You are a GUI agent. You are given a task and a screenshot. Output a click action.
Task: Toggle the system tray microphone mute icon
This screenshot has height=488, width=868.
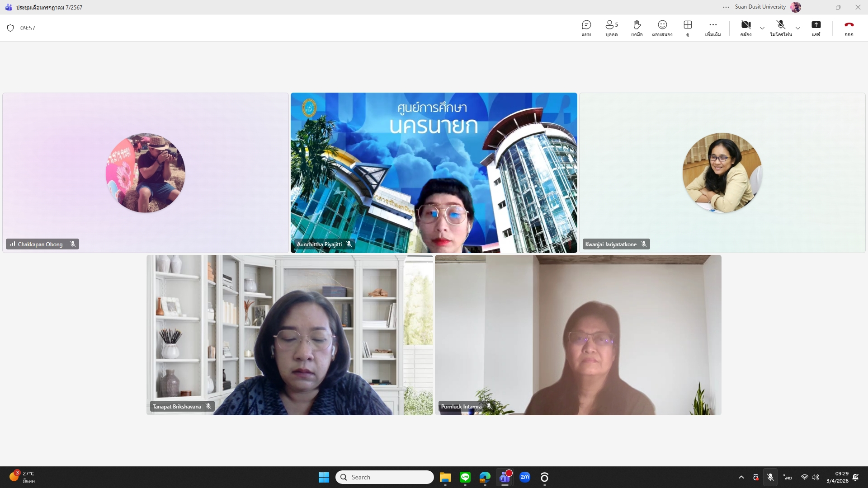pos(770,477)
